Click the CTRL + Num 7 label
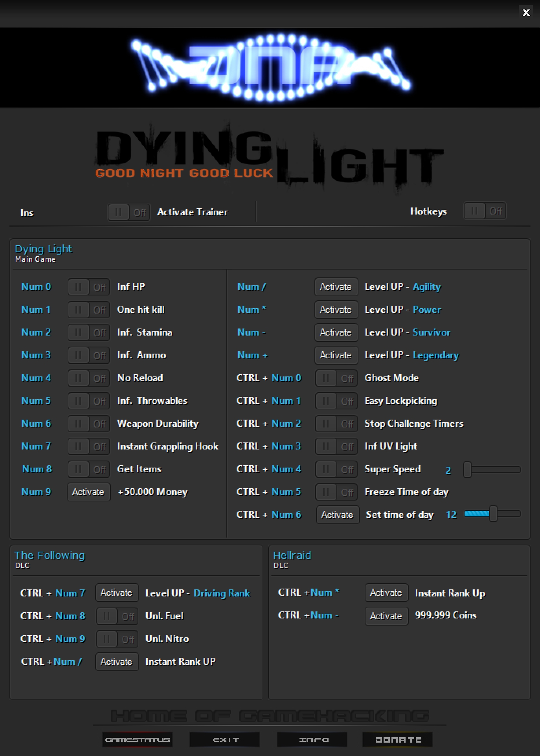Screen dimensions: 540x756 53,593
